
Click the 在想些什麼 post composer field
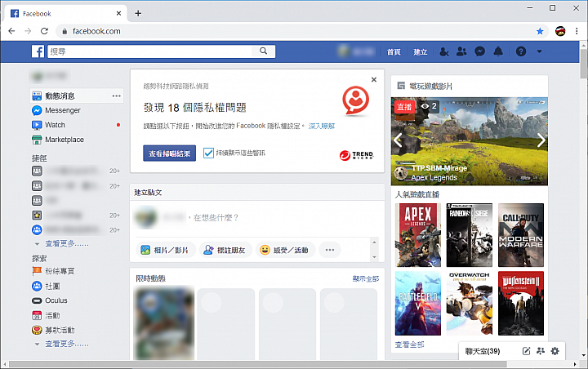pyautogui.click(x=216, y=217)
